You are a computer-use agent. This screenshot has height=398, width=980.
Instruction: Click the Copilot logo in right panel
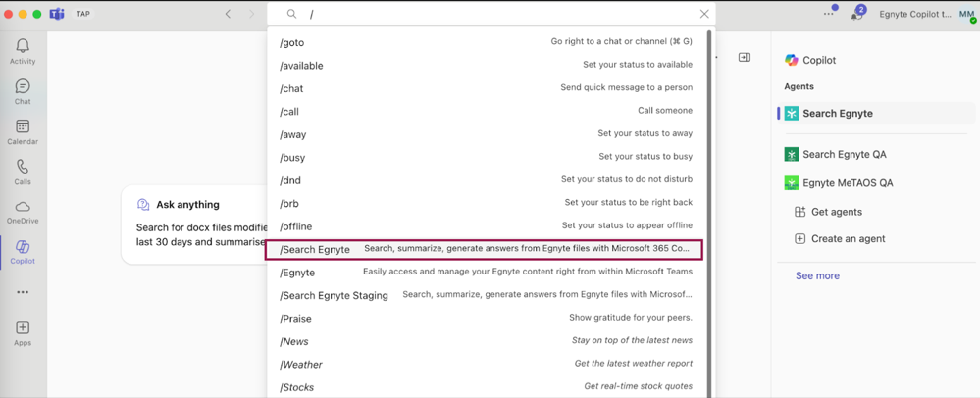click(792, 60)
